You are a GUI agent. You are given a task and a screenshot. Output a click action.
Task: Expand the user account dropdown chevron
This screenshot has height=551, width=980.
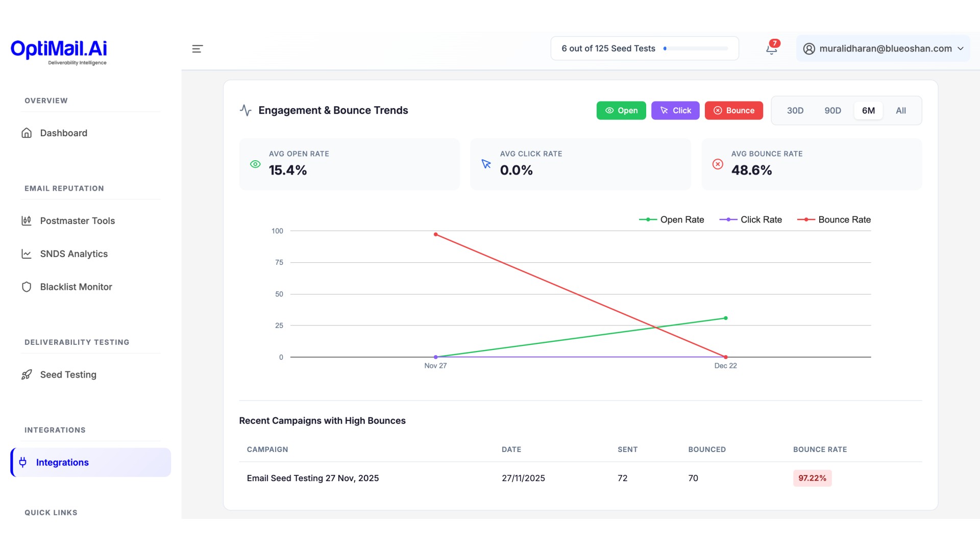tap(960, 49)
